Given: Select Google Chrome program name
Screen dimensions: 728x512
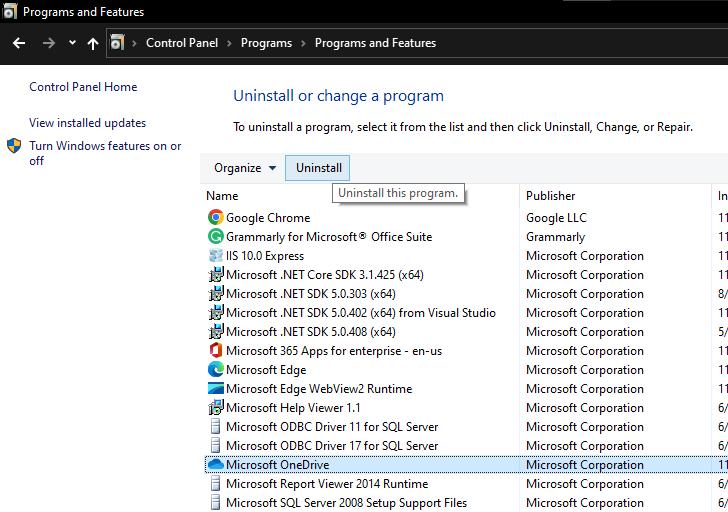Looking at the screenshot, I should pos(268,218).
